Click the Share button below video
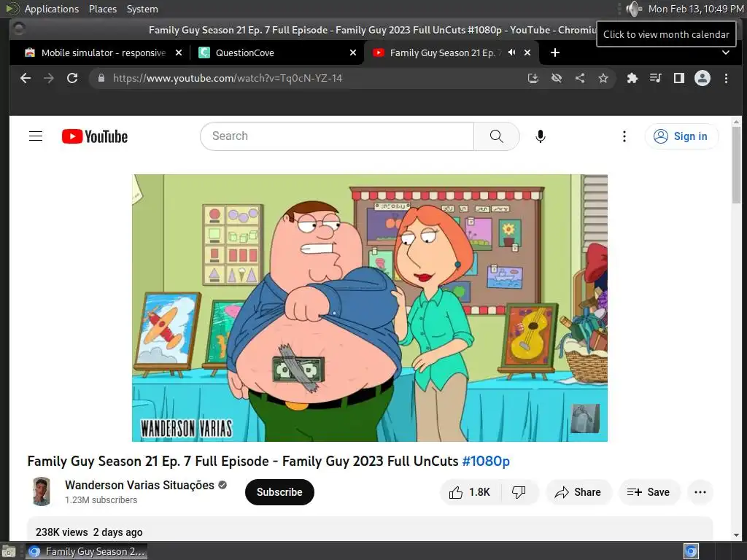The width and height of the screenshot is (747, 560). pos(578,492)
